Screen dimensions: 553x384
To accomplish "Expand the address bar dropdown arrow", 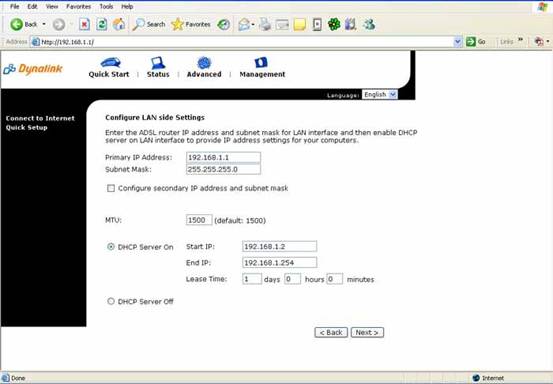I will (x=457, y=42).
